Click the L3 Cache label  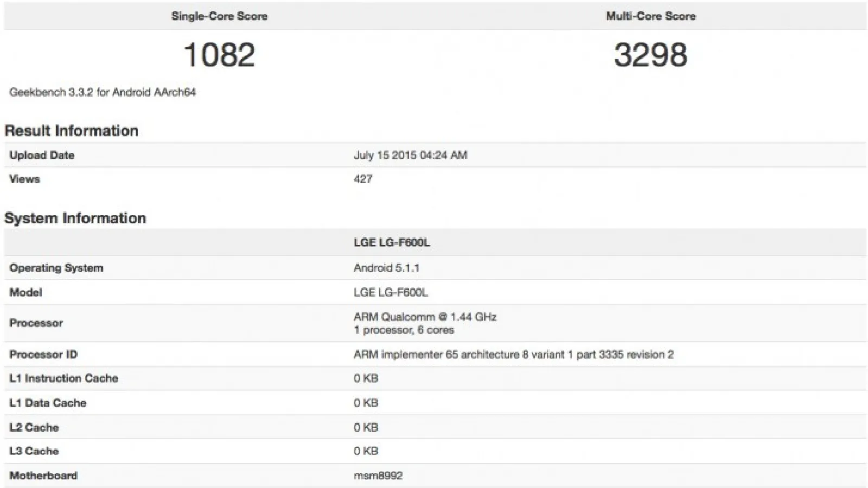click(x=34, y=451)
